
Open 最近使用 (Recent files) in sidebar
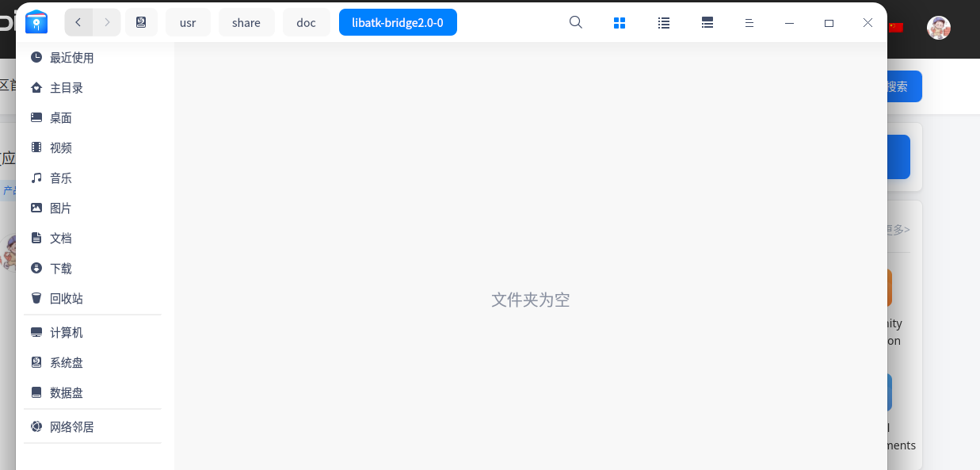71,57
